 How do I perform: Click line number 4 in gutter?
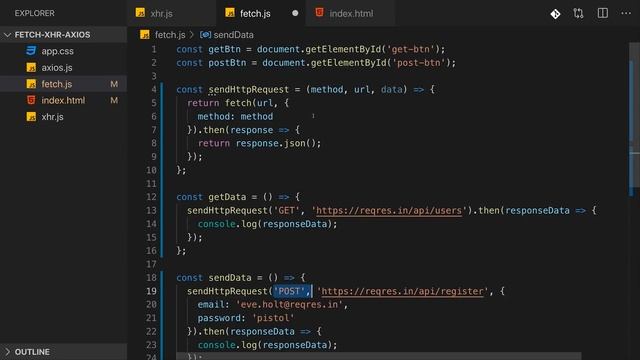click(154, 89)
